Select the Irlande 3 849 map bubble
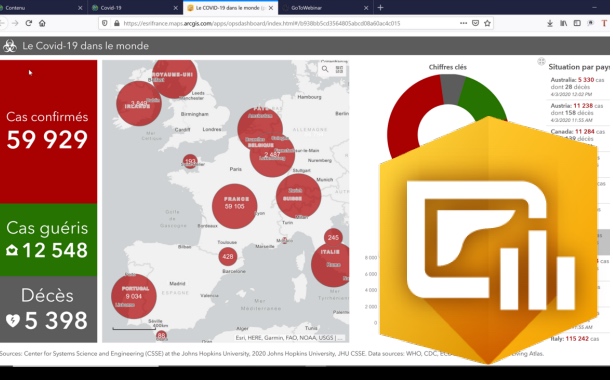Image resolution: width=613 pixels, height=380 pixels. click(x=139, y=103)
